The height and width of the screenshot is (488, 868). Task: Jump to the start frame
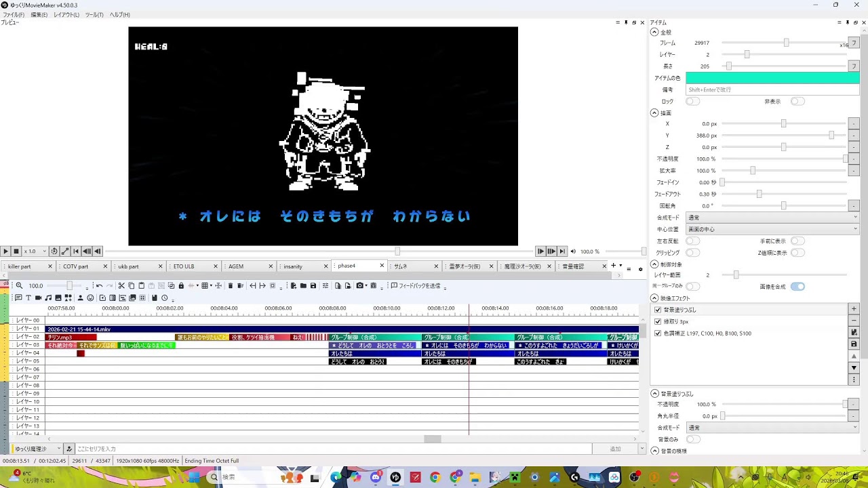coord(76,251)
